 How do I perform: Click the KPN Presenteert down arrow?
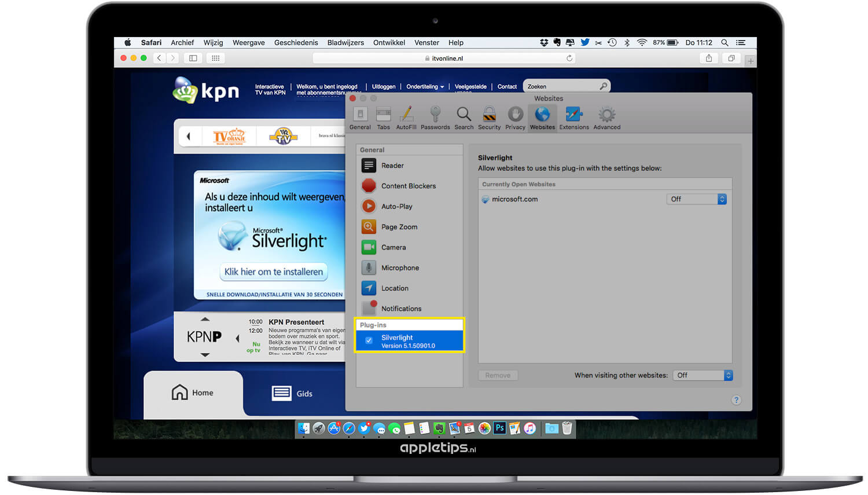coord(205,355)
